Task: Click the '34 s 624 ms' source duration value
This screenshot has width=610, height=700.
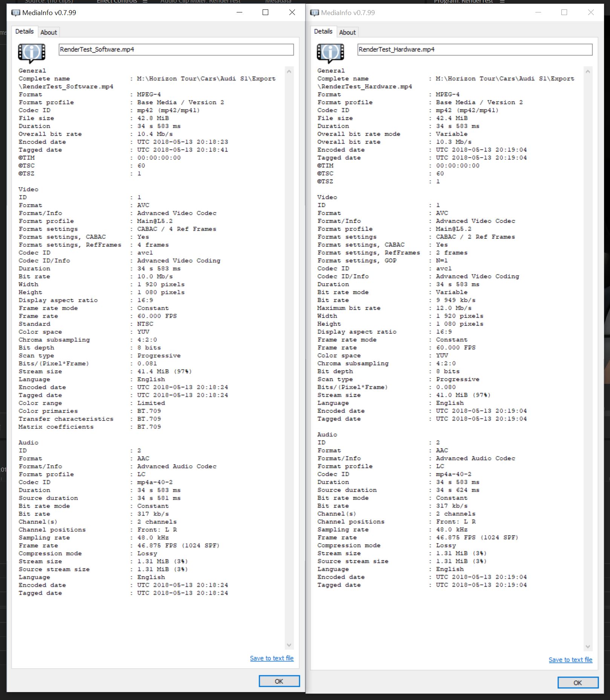Action: click(458, 490)
